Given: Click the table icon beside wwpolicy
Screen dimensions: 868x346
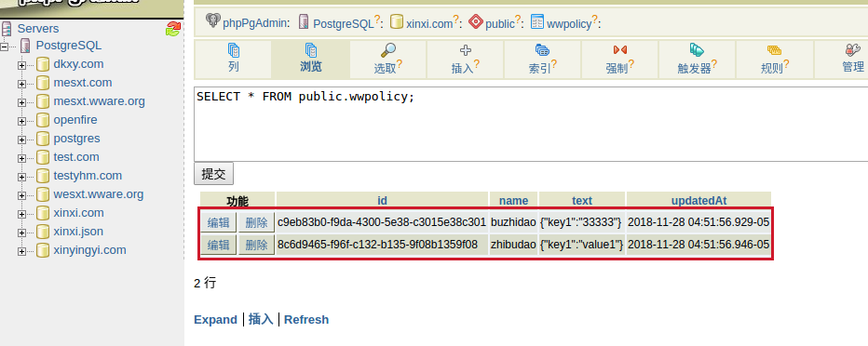Looking at the screenshot, I should coord(537,22).
